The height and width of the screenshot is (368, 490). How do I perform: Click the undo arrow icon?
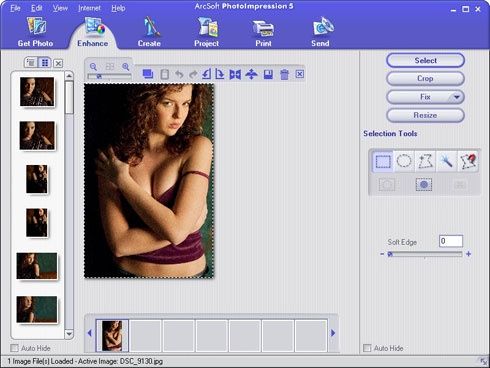(179, 74)
